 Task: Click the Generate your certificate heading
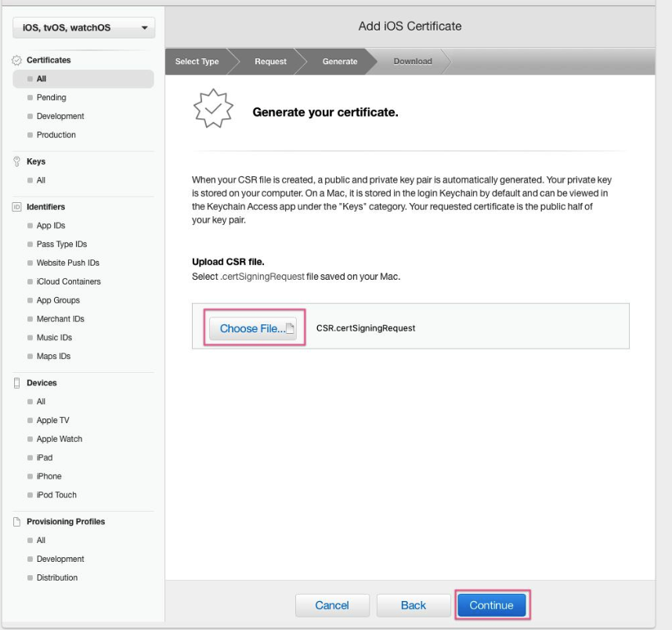[325, 112]
